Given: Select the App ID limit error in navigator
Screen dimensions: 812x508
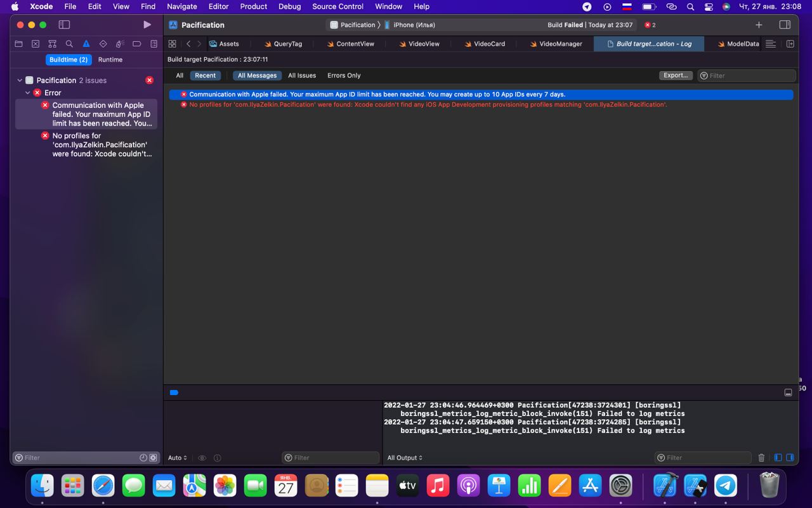Looking at the screenshot, I should pyautogui.click(x=86, y=114).
